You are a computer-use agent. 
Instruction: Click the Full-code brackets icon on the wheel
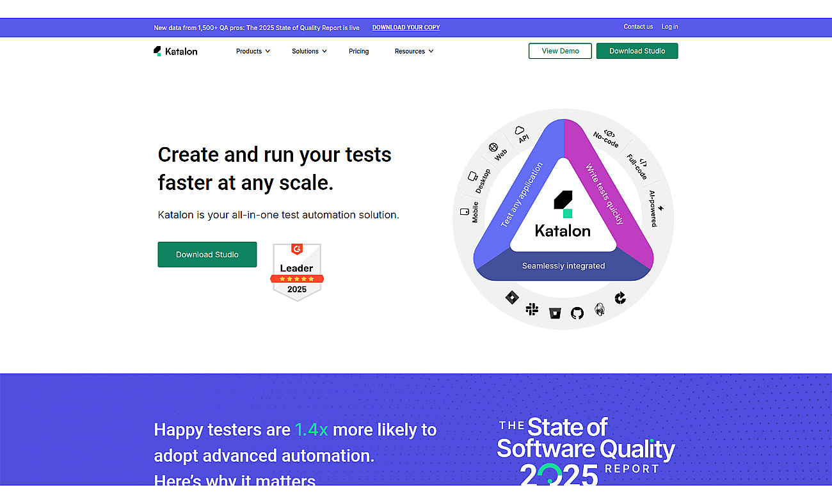coord(642,164)
